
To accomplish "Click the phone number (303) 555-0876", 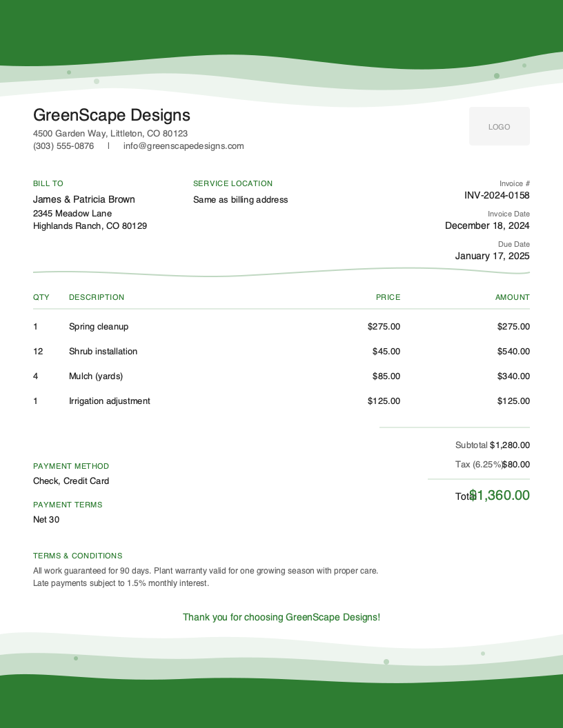I will [63, 146].
